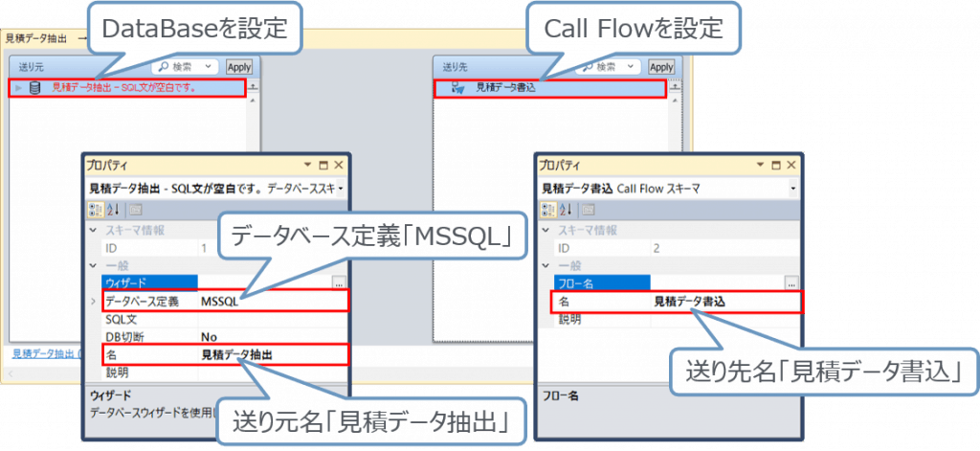Click Apply button in 送り元 panel

pos(238,67)
